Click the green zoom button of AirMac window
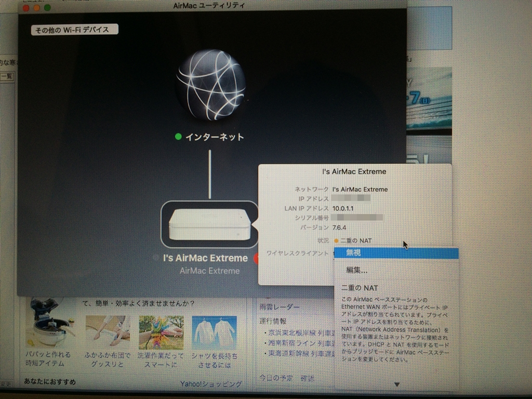 tap(47, 7)
